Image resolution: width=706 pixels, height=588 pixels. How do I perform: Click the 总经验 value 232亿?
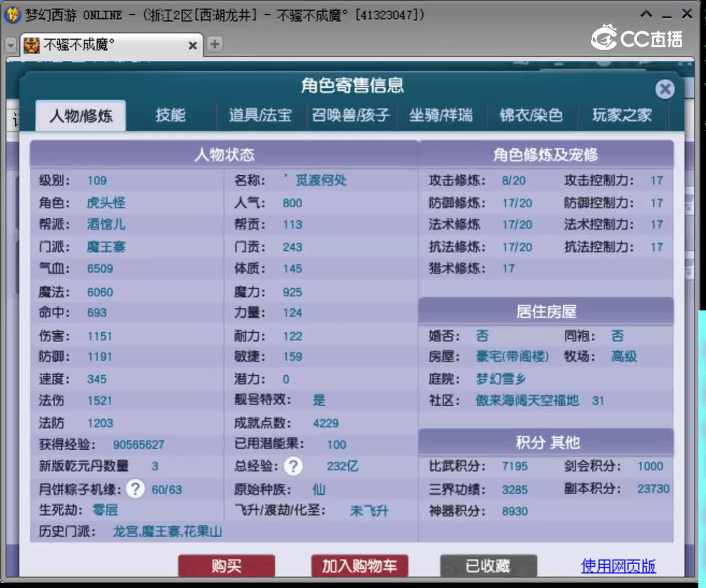click(342, 466)
